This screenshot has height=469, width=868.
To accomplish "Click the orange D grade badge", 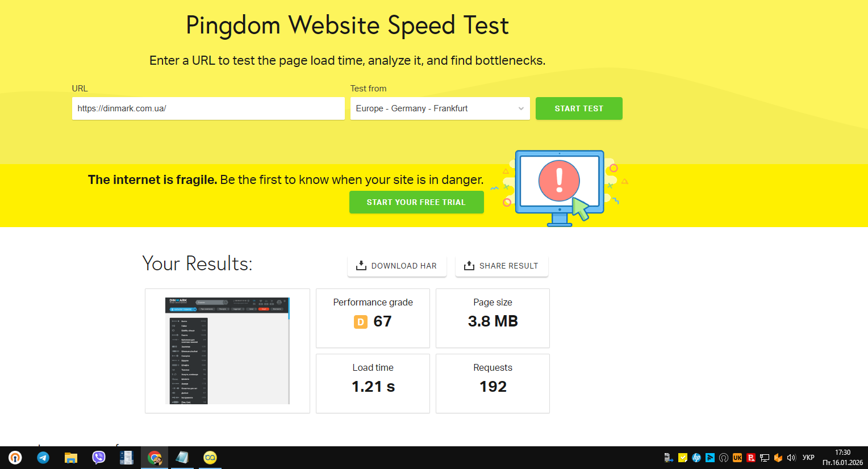I will click(361, 322).
